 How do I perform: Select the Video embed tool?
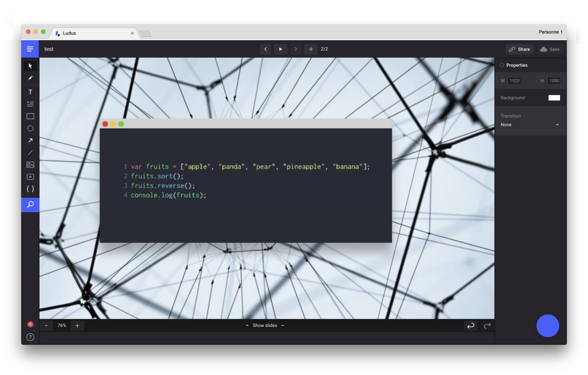pos(30,176)
